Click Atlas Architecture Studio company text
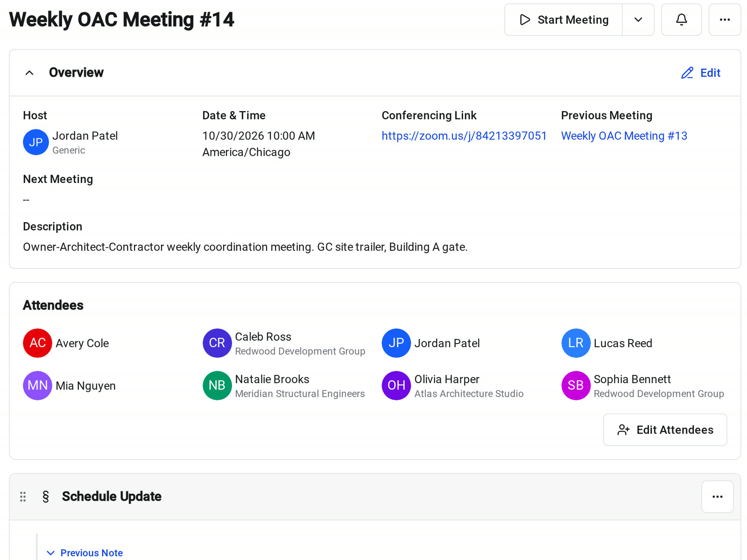747x560 pixels. [469, 394]
